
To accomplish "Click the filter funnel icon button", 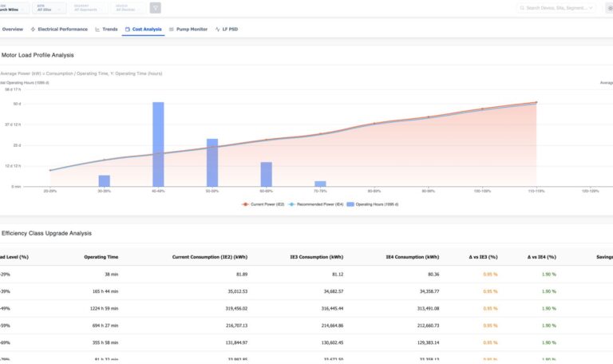I will pyautogui.click(x=155, y=8).
